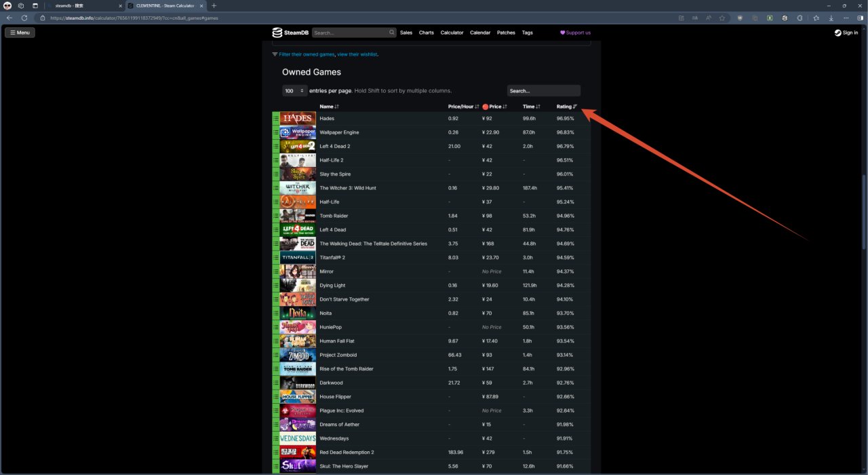Open the browser downloads icon
Screen dimensions: 868x475
pos(831,18)
